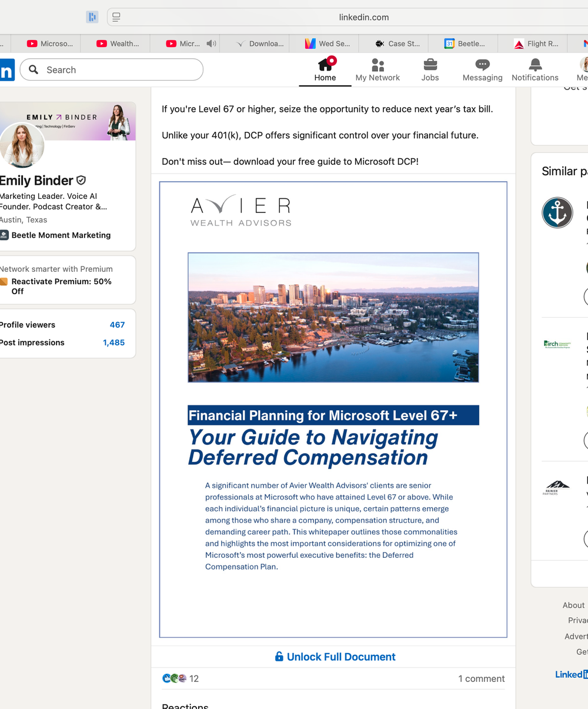This screenshot has width=588, height=709.
Task: Open Messaging chat bubble icon
Action: [482, 64]
